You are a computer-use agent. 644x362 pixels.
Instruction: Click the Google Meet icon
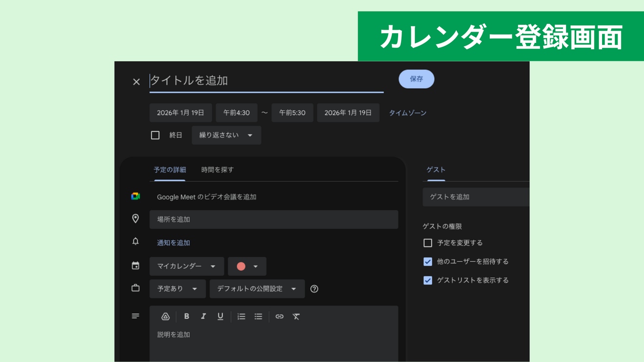(136, 196)
